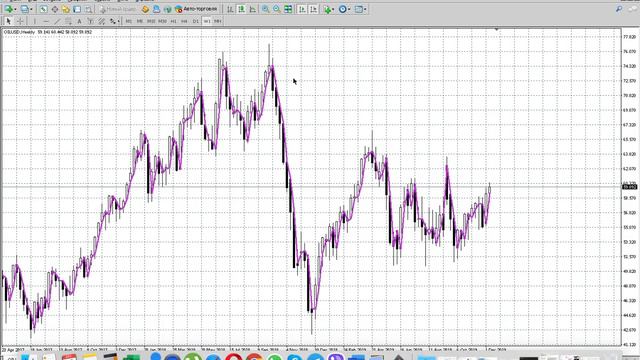
Task: Show the Terminal panel
Action: click(77, 9)
